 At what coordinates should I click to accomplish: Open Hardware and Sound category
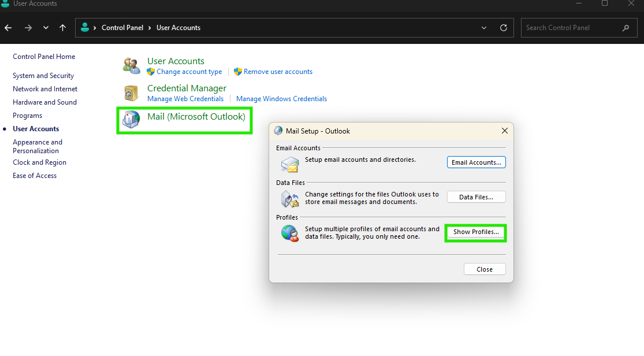click(44, 102)
